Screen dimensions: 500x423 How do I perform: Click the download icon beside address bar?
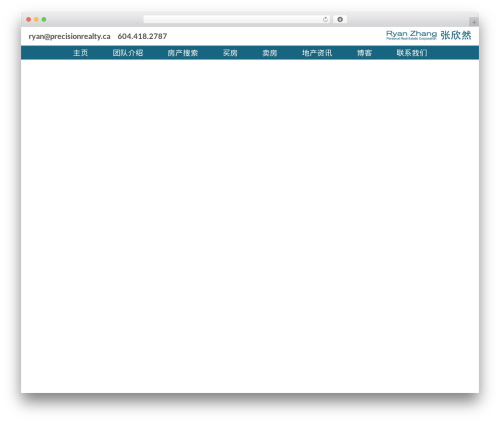tap(340, 19)
